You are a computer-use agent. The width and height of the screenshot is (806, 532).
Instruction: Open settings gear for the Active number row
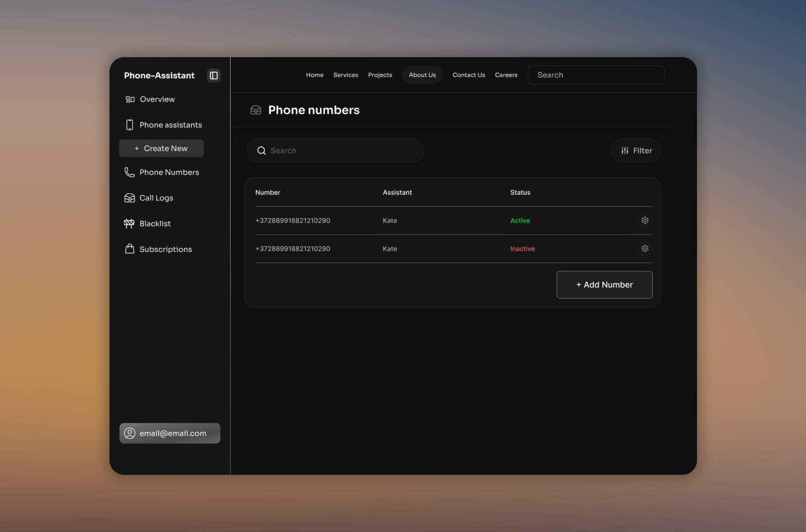click(645, 220)
